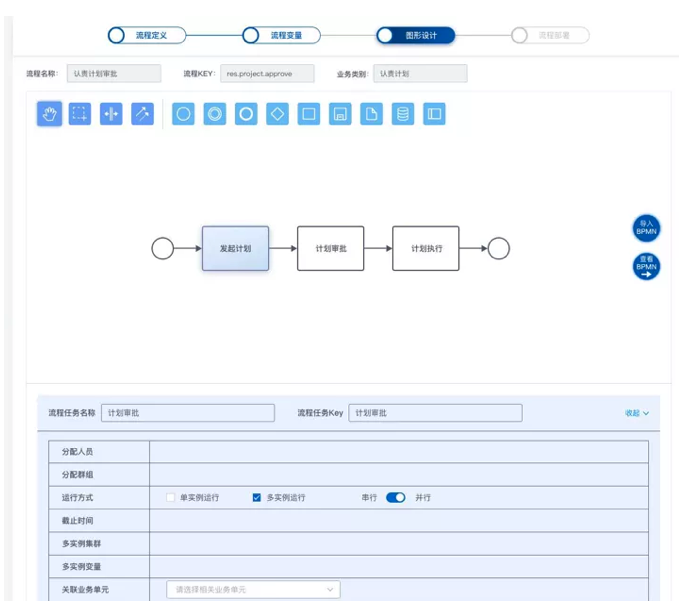This screenshot has width=679, height=607.
Task: Toggle the 串行/并行 switch
Action: pos(396,497)
